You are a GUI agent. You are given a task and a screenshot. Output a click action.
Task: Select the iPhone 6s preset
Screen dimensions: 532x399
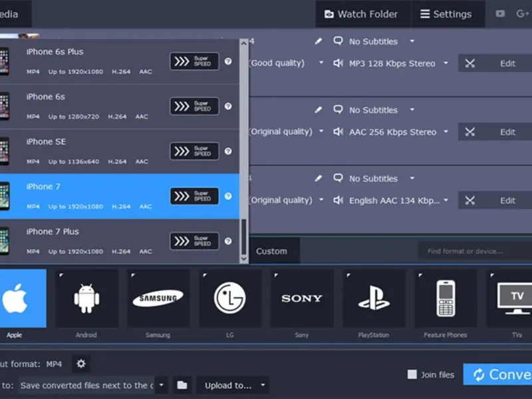click(x=120, y=106)
